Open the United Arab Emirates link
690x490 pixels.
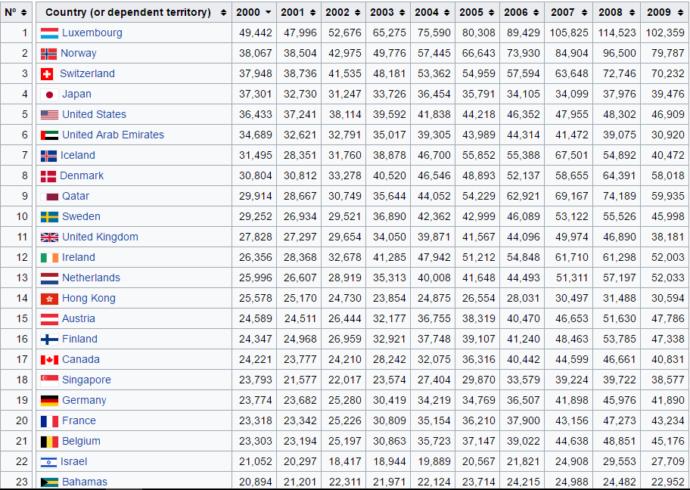[x=113, y=135]
